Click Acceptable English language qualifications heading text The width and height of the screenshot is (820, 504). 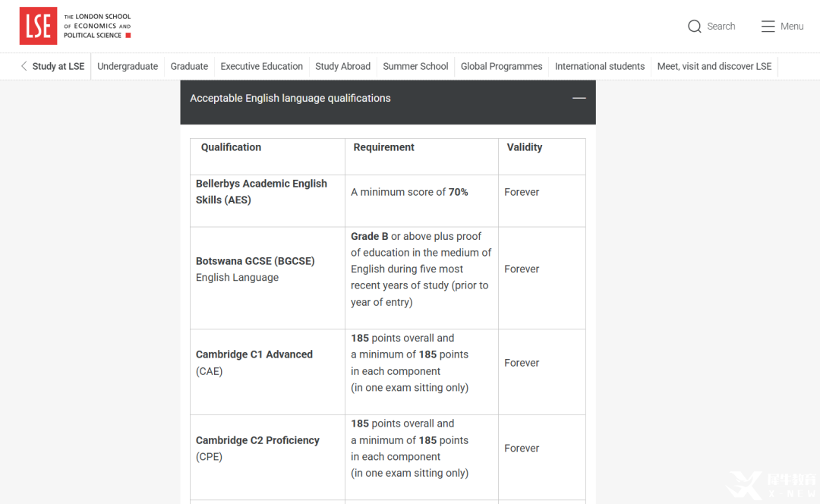(x=290, y=98)
